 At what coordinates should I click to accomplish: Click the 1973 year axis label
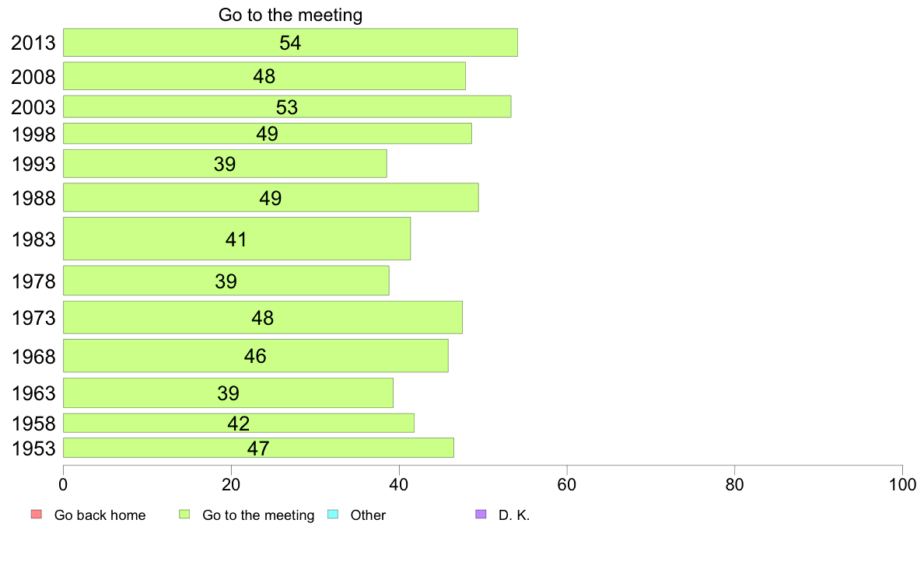coord(33,318)
